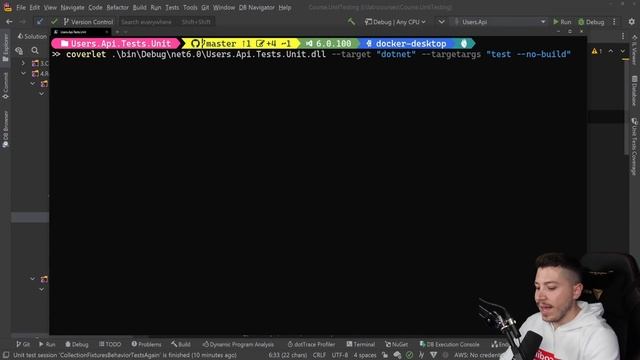Expand the chevron before Users.Api
The image size is (640, 360).
(441, 22)
